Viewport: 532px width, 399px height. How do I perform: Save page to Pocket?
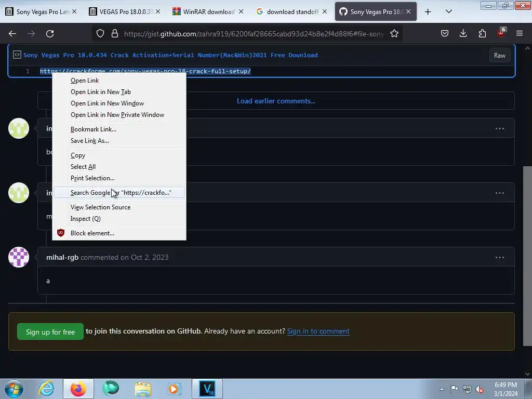click(445, 34)
